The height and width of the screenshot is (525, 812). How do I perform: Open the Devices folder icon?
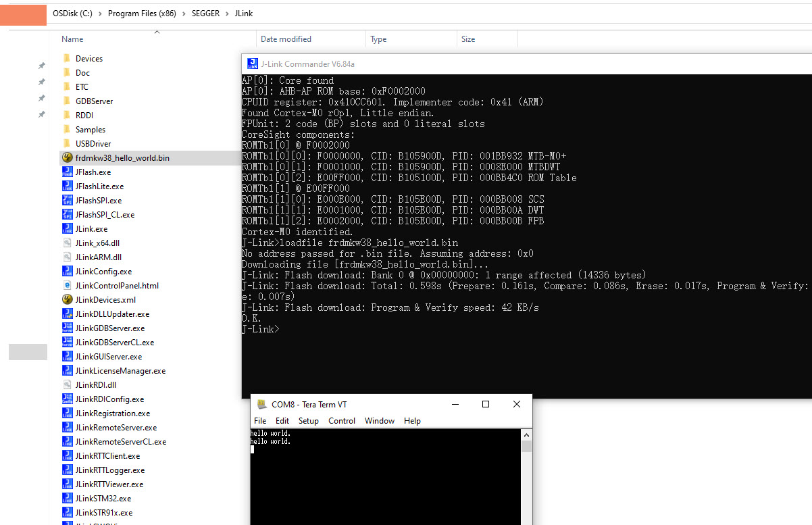[66, 58]
